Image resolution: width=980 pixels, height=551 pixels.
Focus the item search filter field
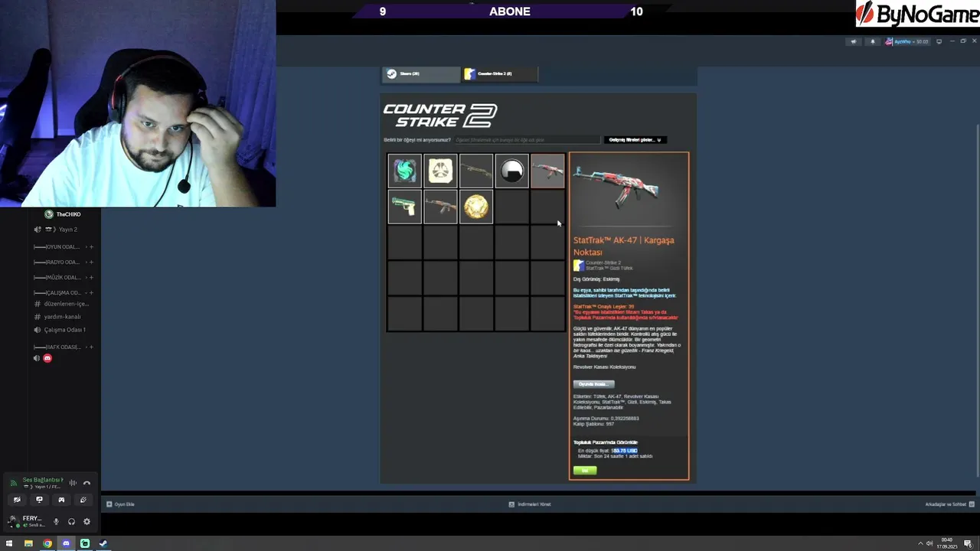pyautogui.click(x=527, y=140)
